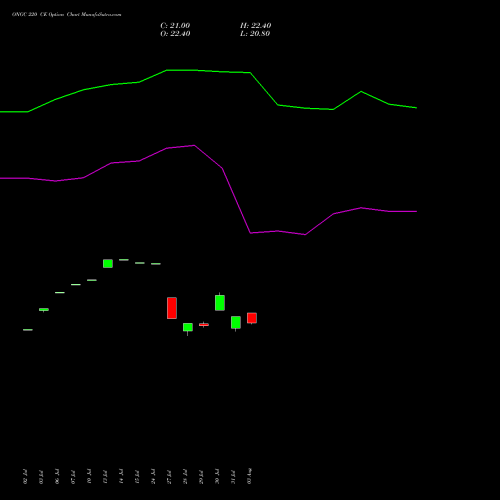Click the open value 'O: 22.40'
500x500 pixels.
pos(175,34)
